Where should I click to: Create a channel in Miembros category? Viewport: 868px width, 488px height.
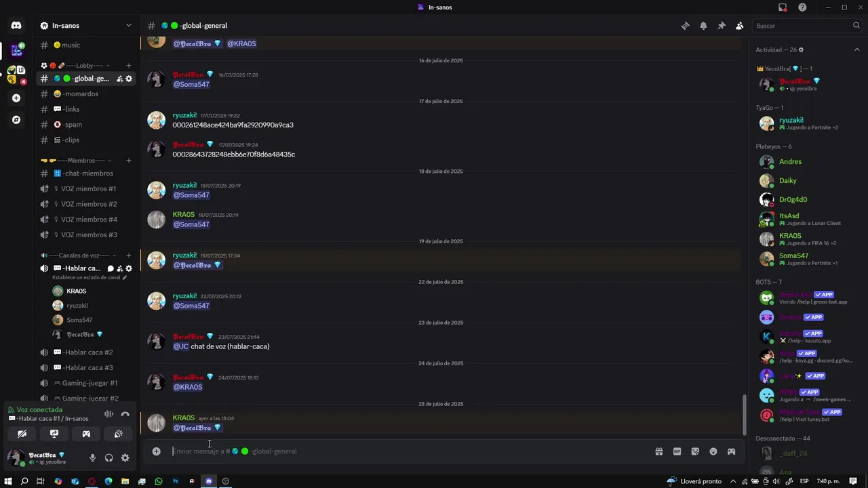(129, 161)
